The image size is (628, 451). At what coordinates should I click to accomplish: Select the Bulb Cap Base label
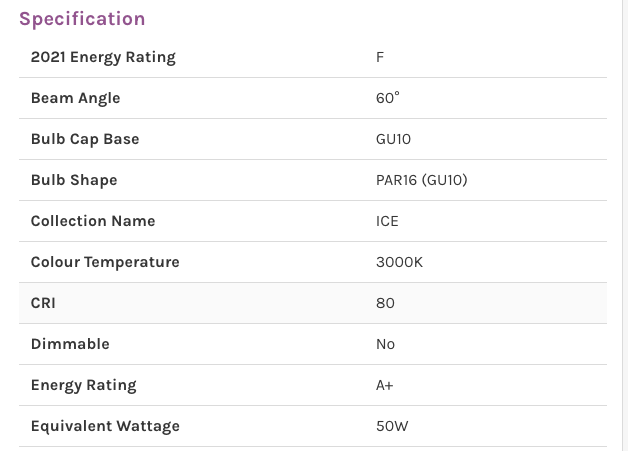(x=85, y=139)
